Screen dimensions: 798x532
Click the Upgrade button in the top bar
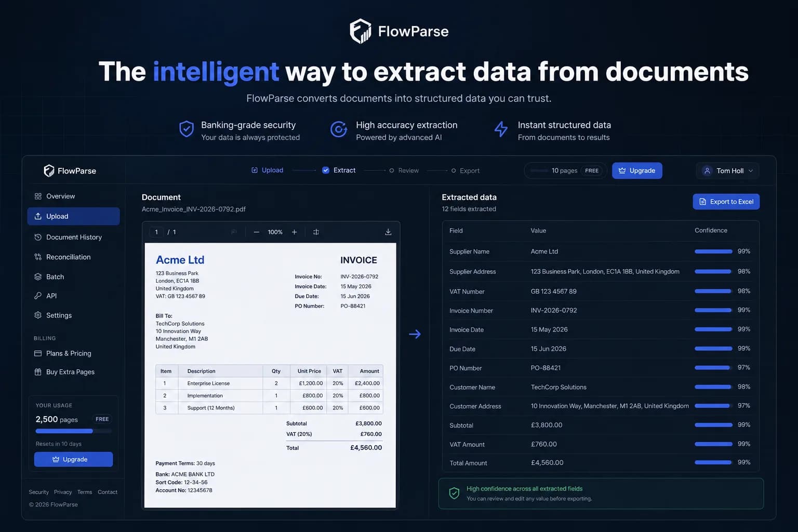637,170
